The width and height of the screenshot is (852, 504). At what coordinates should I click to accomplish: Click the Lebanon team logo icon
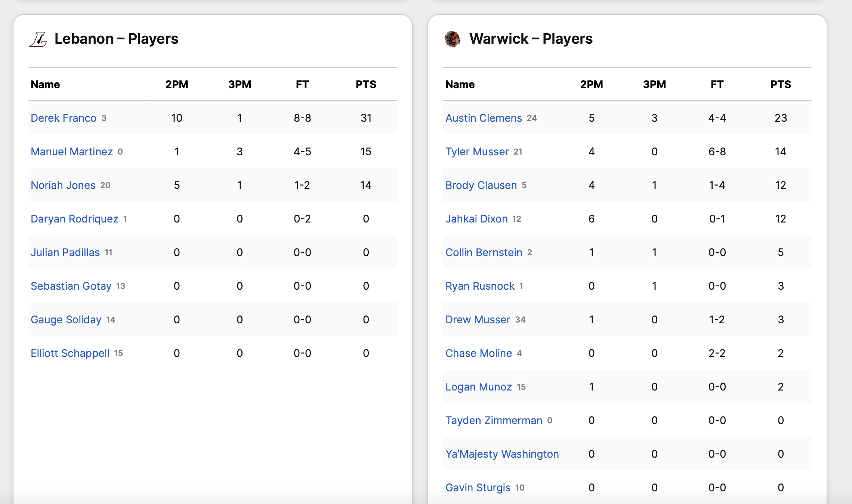(38, 39)
